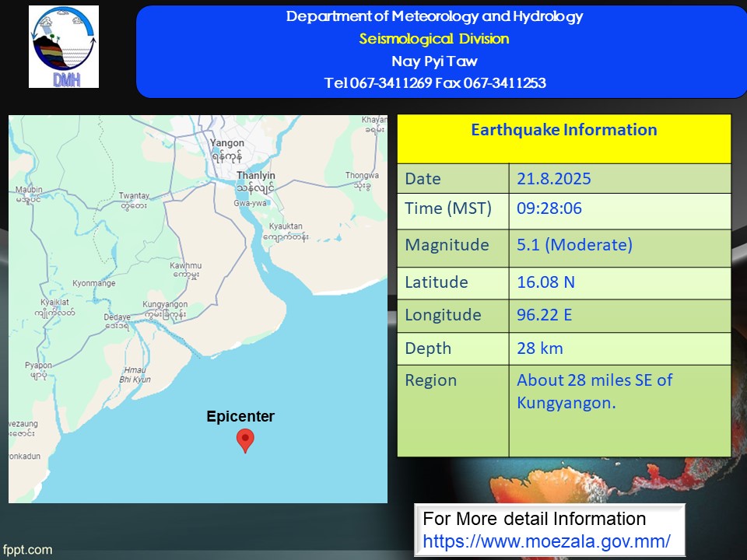Select the date value 21.8.2025
The image size is (747, 560).
pyautogui.click(x=554, y=179)
